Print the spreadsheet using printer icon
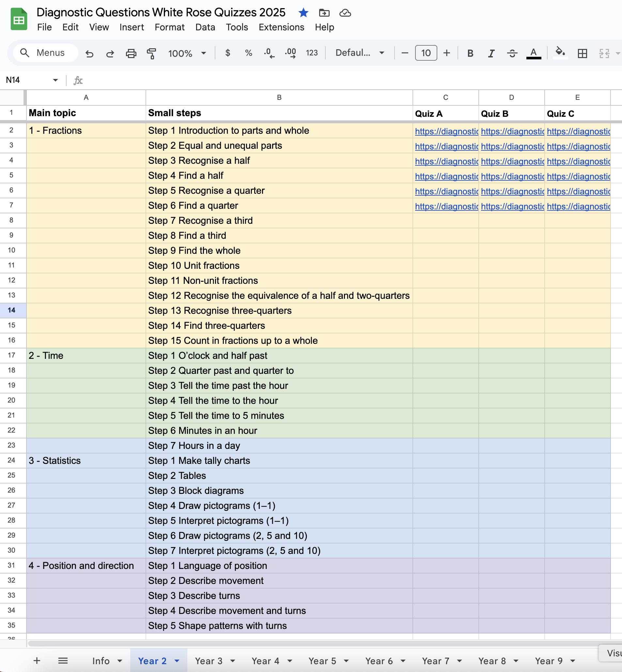This screenshot has width=622, height=672. (131, 53)
